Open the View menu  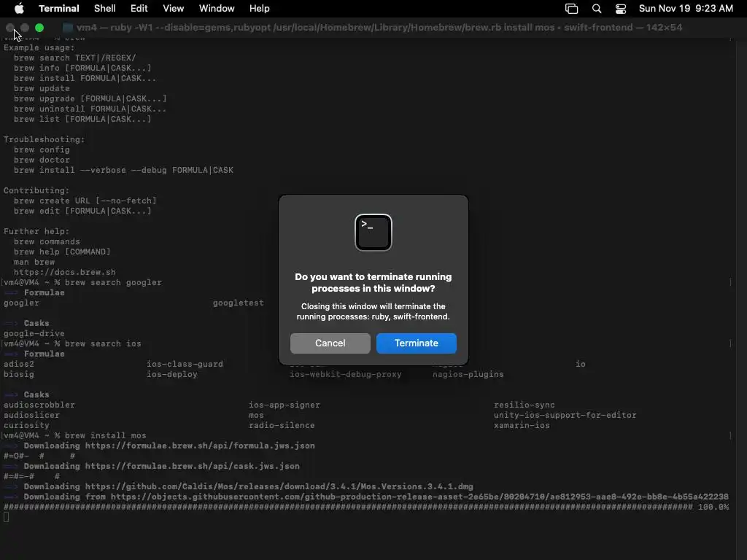click(x=174, y=9)
